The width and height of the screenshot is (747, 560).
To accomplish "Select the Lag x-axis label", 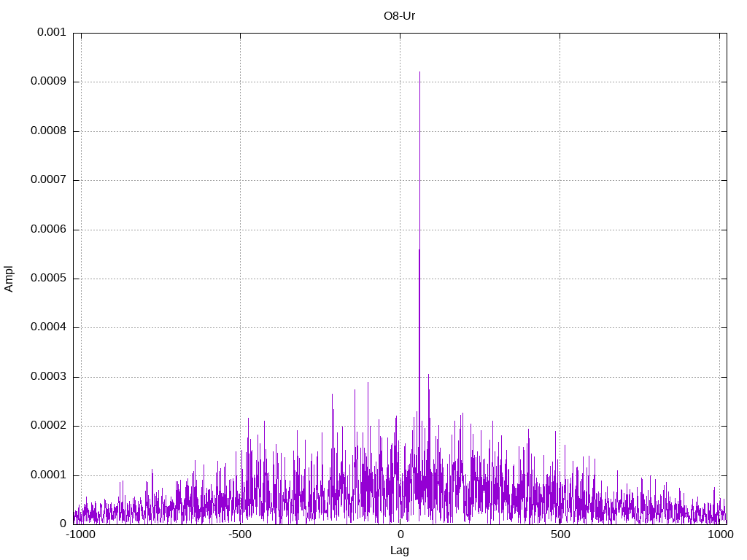I will tap(399, 551).
